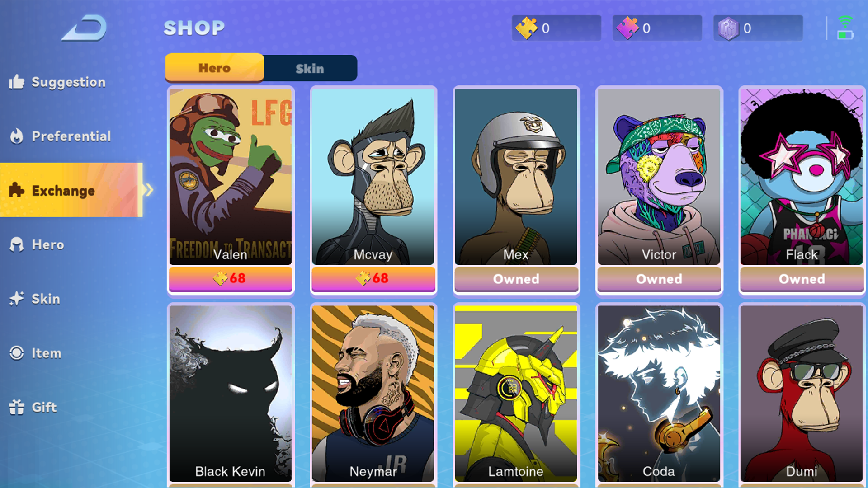
Task: Click the back arrow logo icon
Action: point(84,28)
